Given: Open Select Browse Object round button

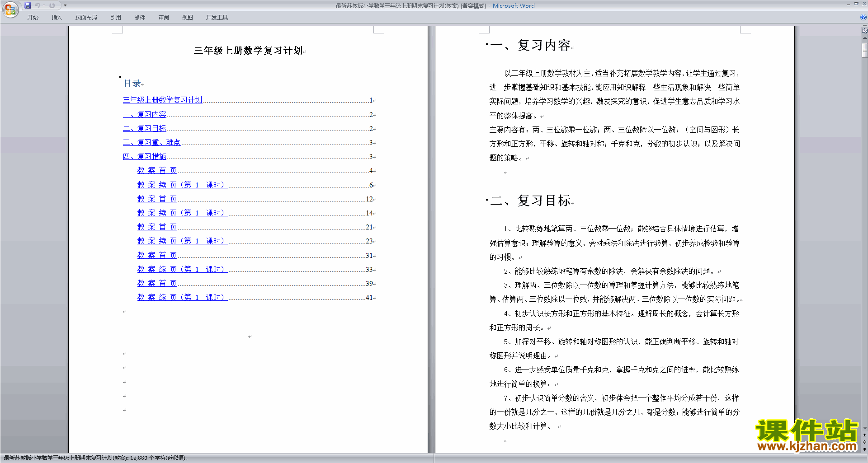Looking at the screenshot, I should (864, 442).
